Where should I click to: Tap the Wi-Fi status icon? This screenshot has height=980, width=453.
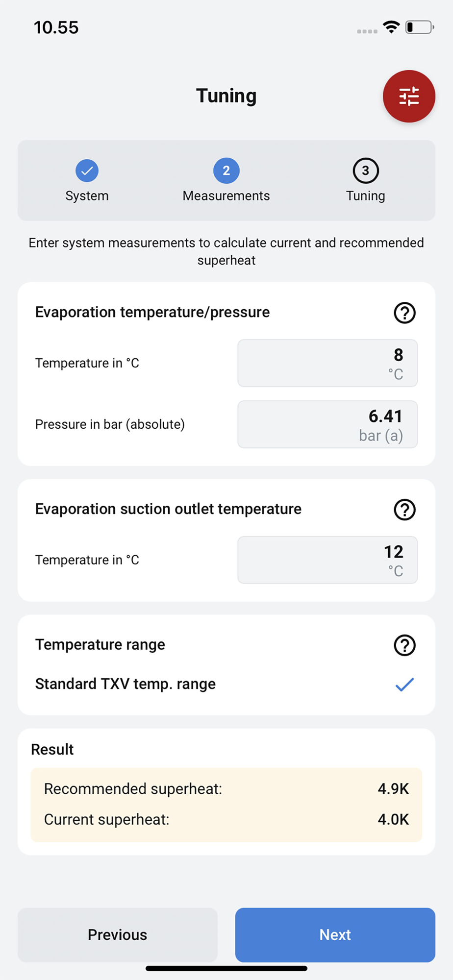point(391,27)
